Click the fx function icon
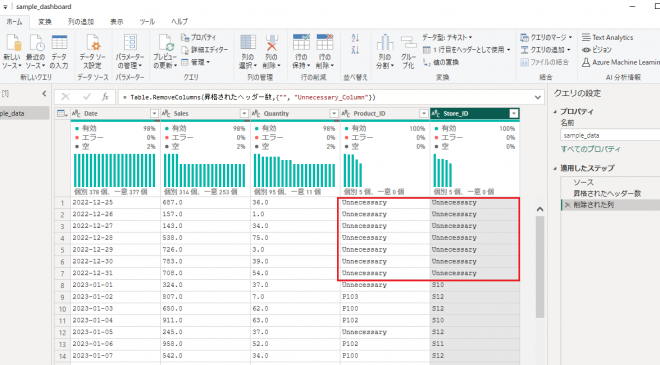Viewport: 660px width, 365px height. (105, 97)
